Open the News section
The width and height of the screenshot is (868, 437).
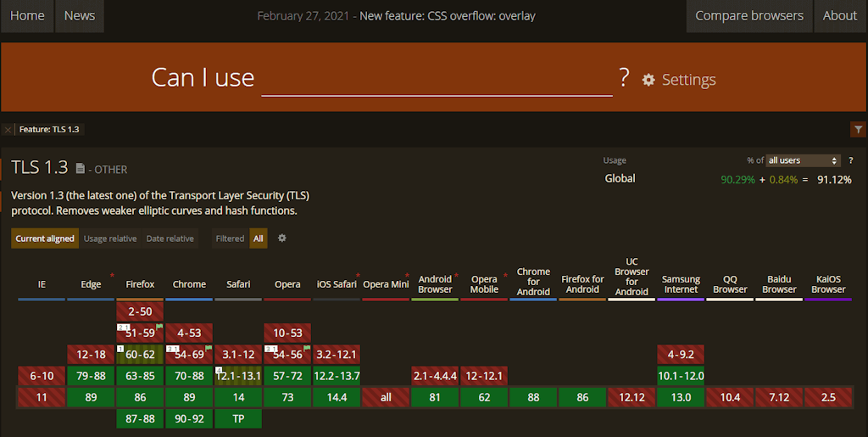(80, 16)
